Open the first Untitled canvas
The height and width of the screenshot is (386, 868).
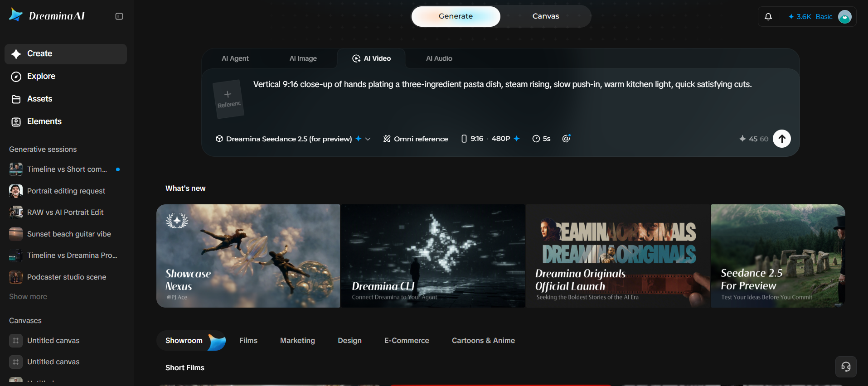pos(66,340)
